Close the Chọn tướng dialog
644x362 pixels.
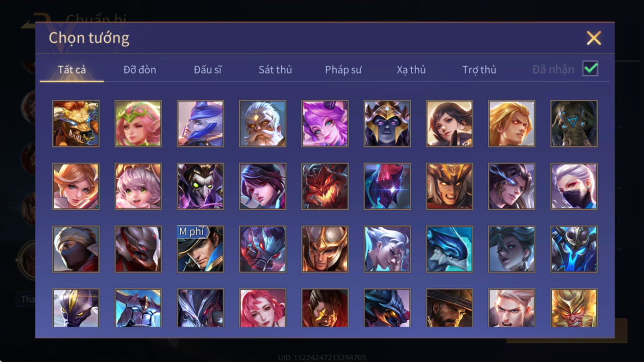tap(593, 38)
